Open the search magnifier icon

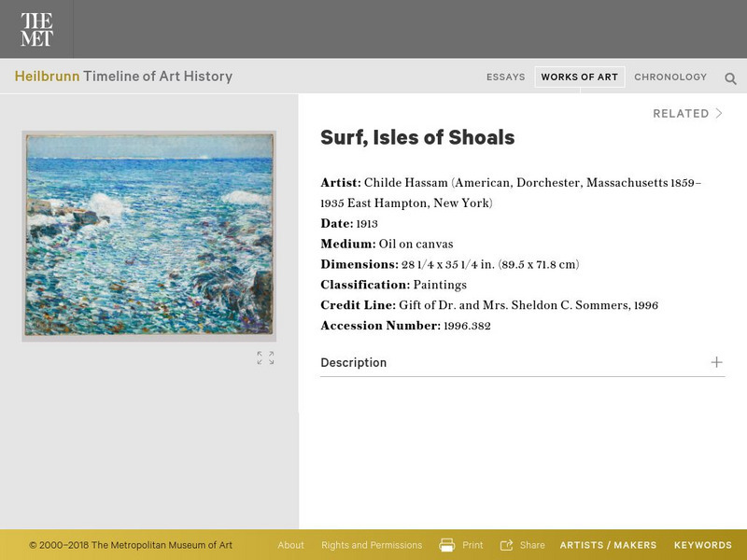[730, 78]
